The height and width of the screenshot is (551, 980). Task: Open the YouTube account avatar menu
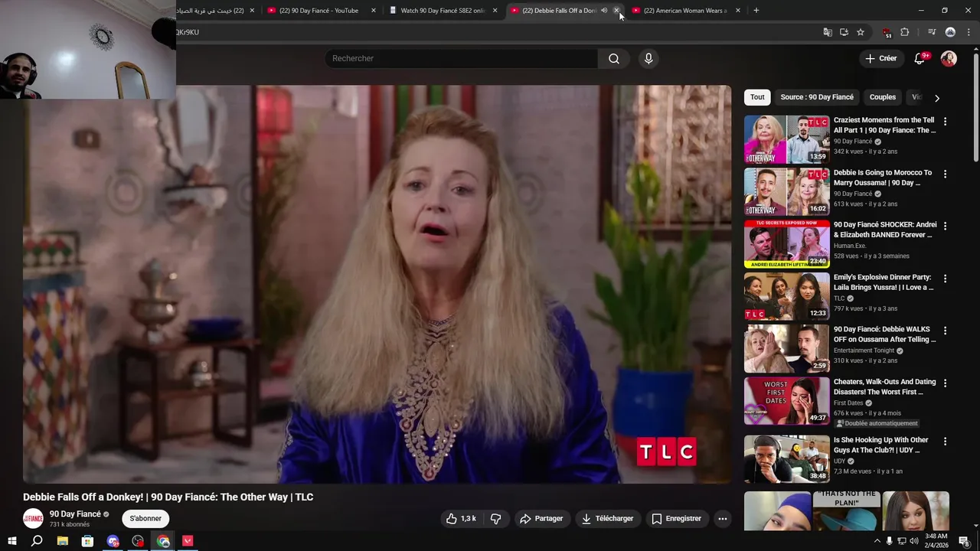coord(949,58)
